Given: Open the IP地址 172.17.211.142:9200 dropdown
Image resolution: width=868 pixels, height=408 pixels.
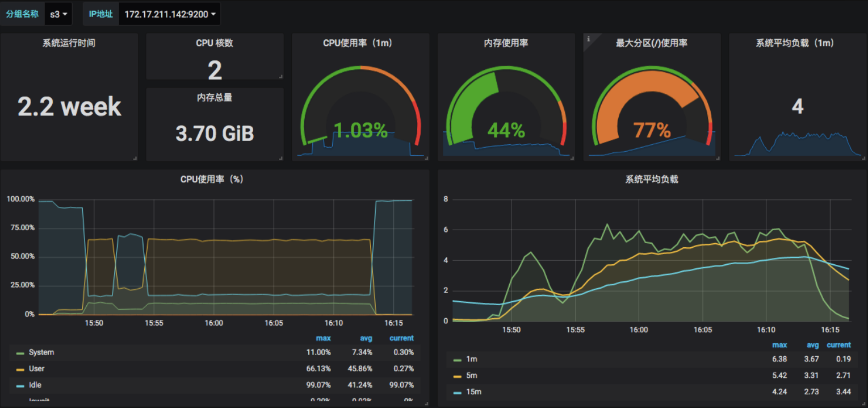Looking at the screenshot, I should click(x=169, y=14).
